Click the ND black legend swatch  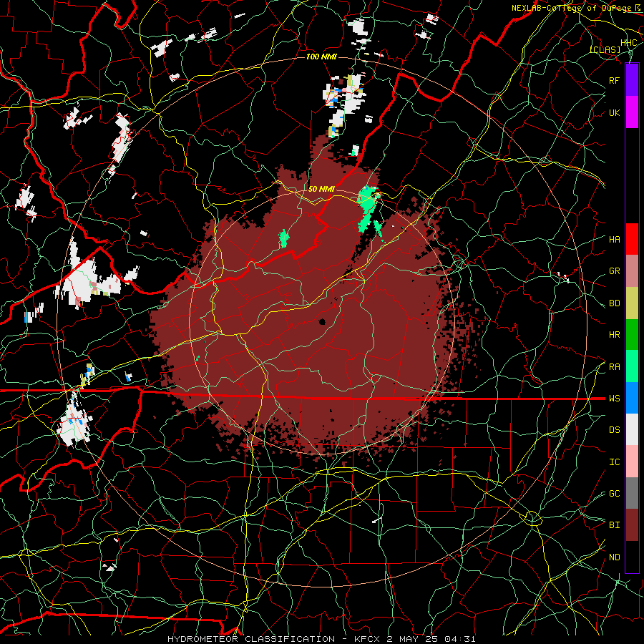click(632, 557)
